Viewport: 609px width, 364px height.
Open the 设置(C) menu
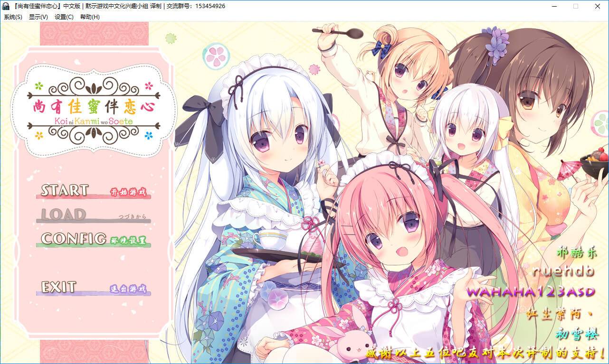pyautogui.click(x=64, y=17)
